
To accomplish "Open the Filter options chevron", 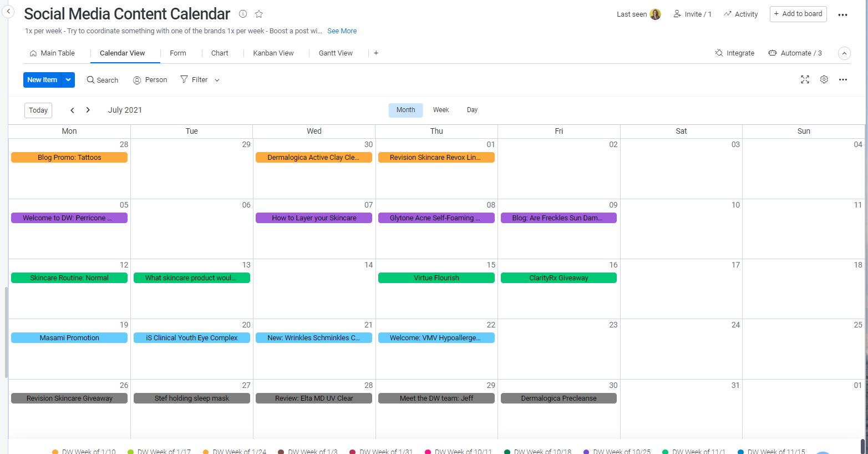I will 216,79.
